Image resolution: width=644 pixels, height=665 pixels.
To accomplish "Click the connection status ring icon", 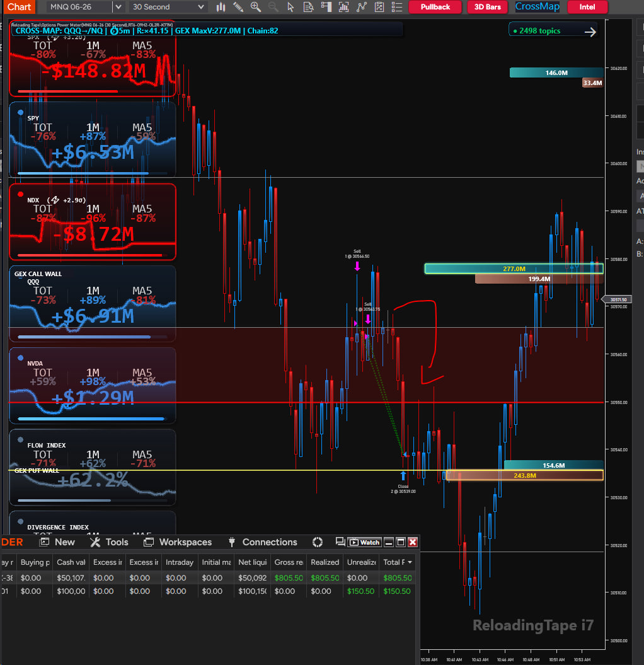I will [318, 542].
